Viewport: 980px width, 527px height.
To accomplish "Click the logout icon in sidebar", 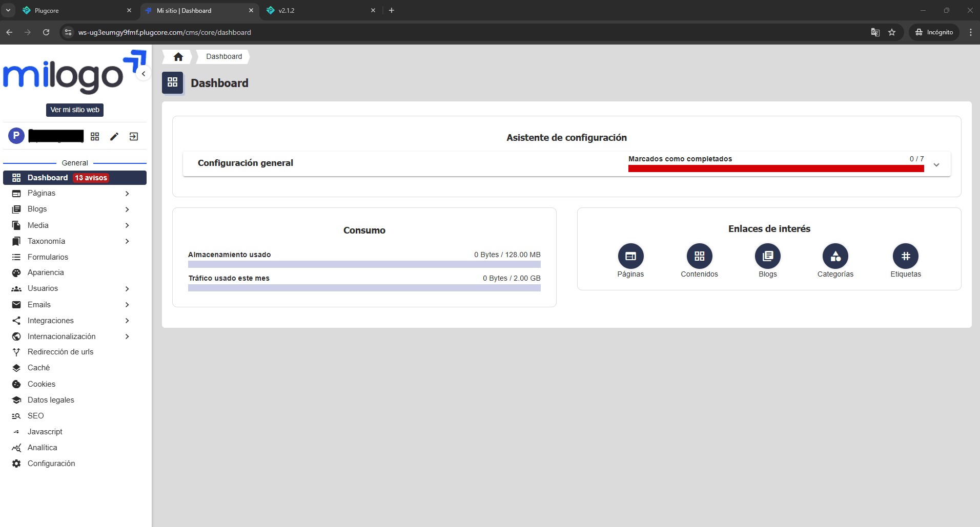I will click(134, 136).
